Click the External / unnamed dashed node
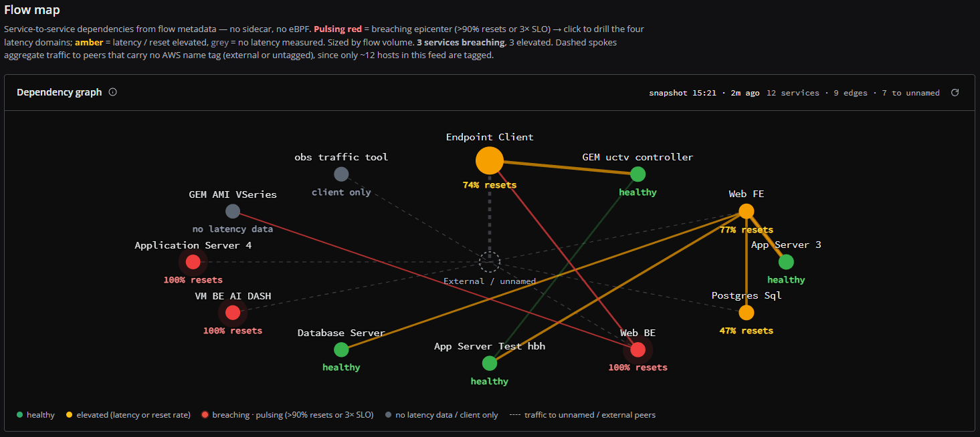This screenshot has width=980, height=437. pos(490,262)
